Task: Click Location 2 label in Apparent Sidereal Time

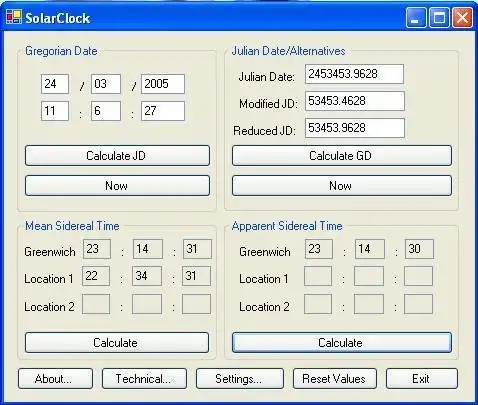Action: [x=264, y=307]
